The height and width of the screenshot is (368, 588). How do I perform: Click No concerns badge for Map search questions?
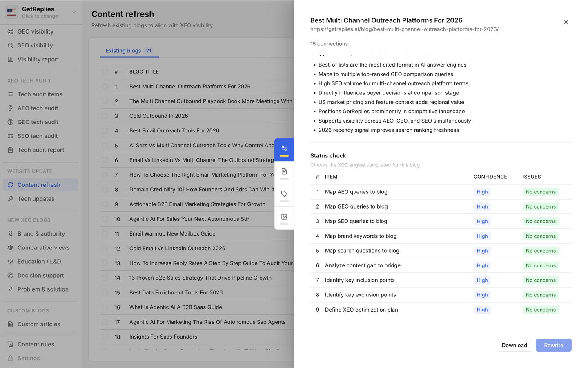(541, 251)
